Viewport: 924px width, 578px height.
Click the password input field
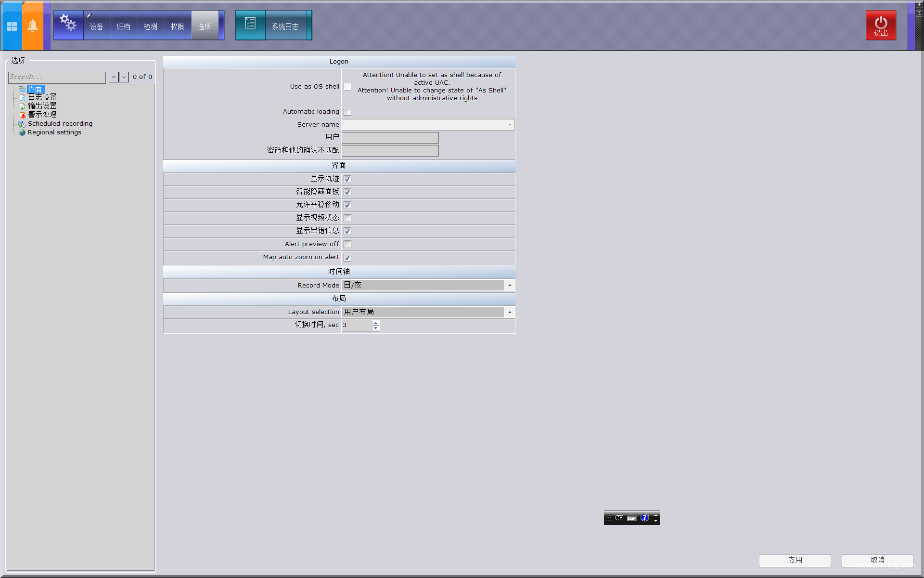[390, 151]
